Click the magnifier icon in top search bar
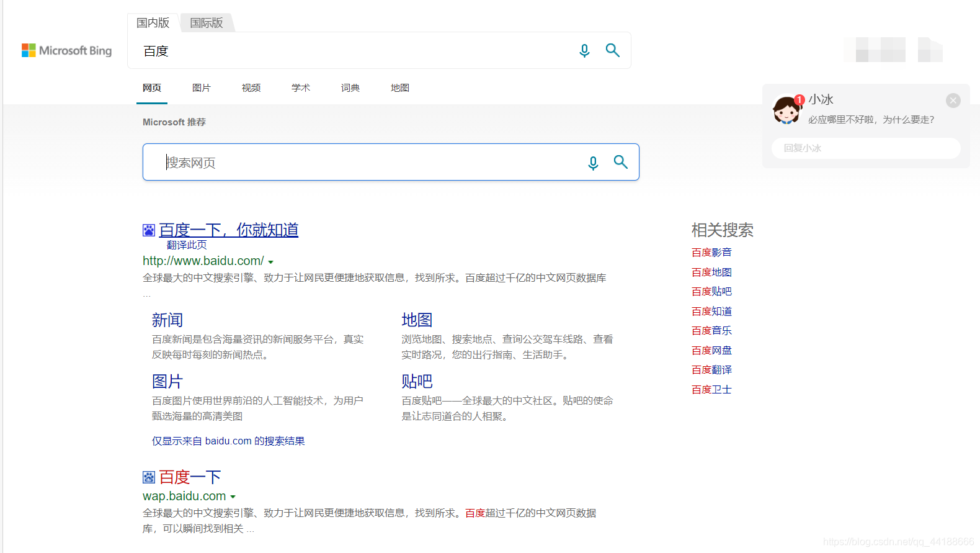 (613, 50)
